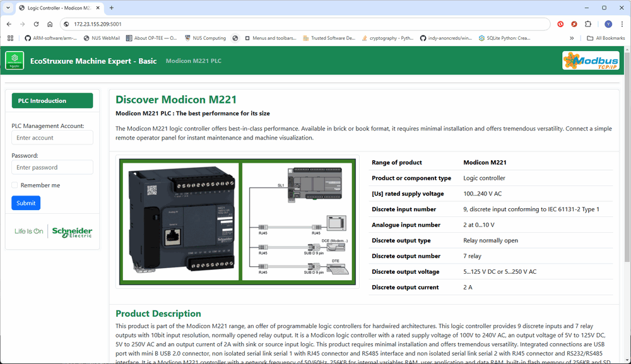Open NUS WebMail bookmark
631x364 pixels.
click(x=102, y=38)
